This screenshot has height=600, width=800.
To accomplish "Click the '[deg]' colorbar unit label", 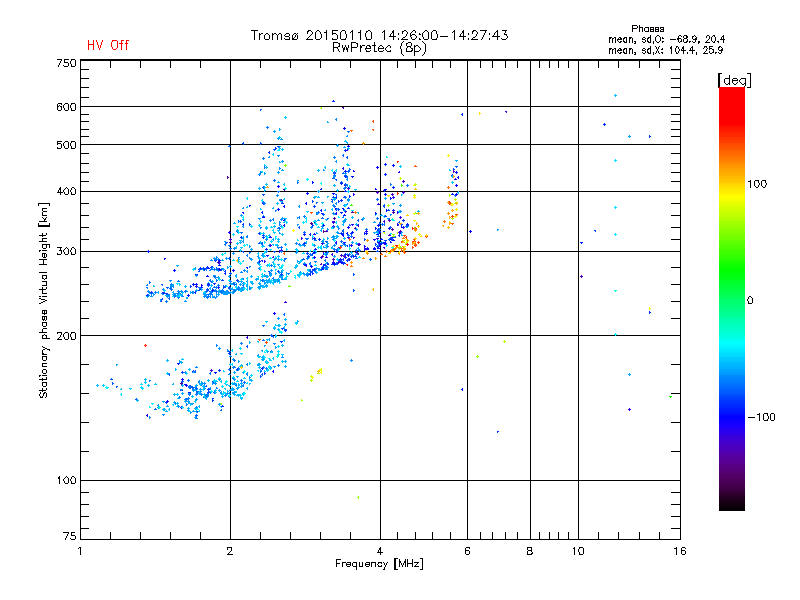I will pos(734,80).
